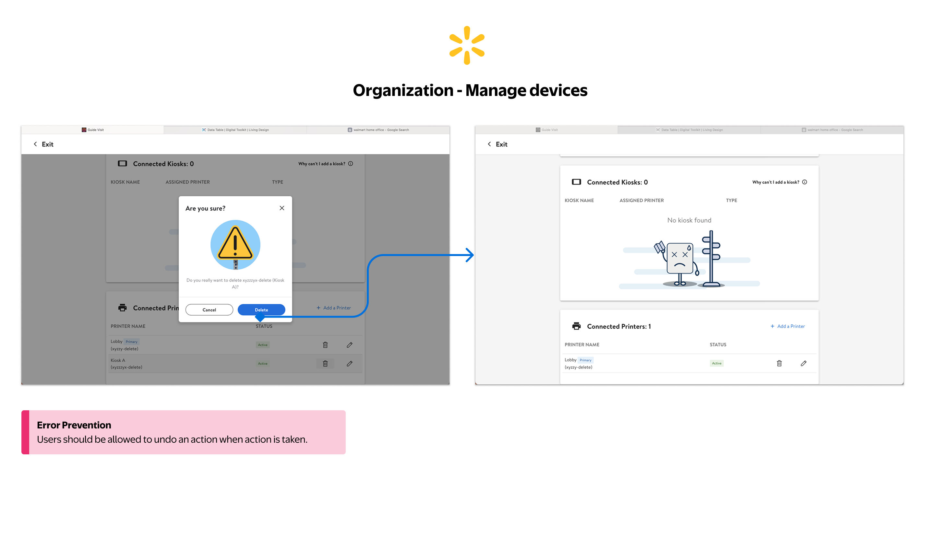Click printer icon in left screen section

(x=122, y=308)
